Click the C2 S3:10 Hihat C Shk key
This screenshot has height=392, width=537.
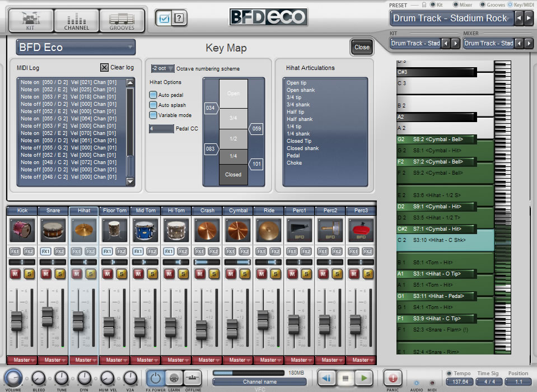point(445,240)
